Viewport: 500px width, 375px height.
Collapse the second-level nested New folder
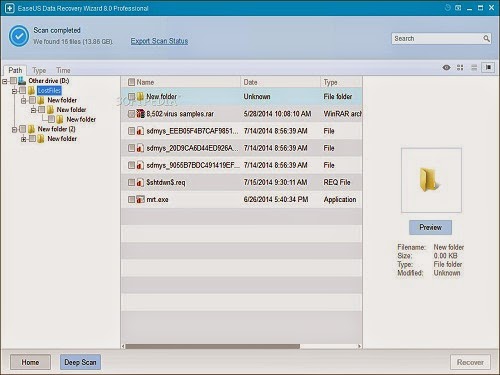point(33,110)
